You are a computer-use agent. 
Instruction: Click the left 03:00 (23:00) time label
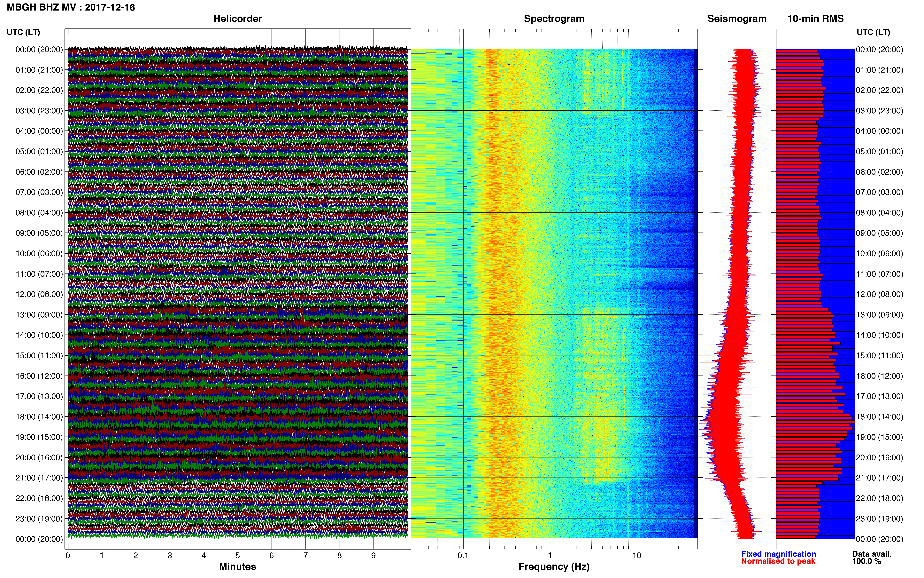pyautogui.click(x=39, y=111)
